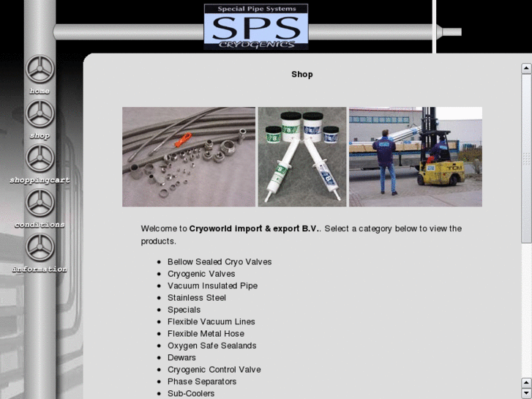Click the 'Shop' page heading
The width and height of the screenshot is (532, 399).
302,75
